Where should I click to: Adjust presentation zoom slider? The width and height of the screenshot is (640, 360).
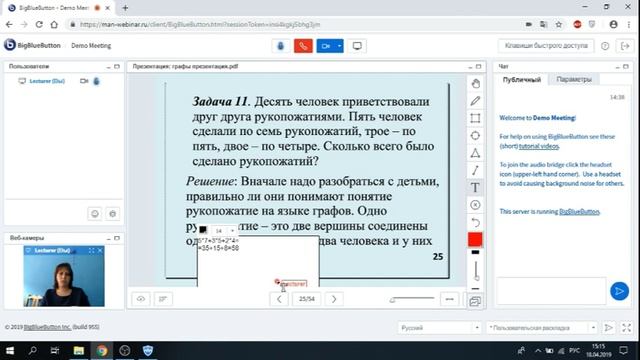(412, 299)
